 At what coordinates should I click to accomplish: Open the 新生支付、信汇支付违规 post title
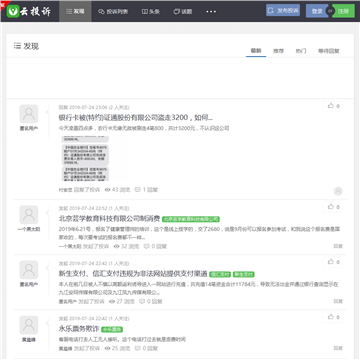pyautogui.click(x=133, y=274)
